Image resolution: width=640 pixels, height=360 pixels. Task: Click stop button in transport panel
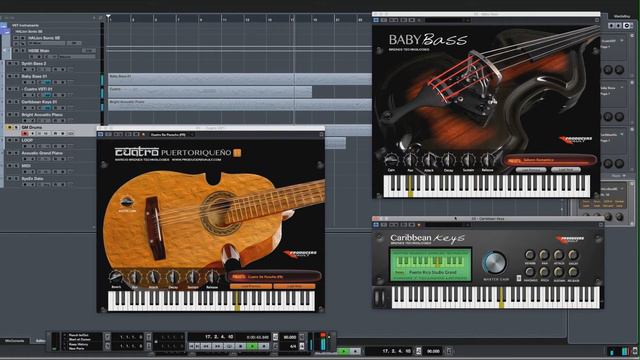pos(241,346)
